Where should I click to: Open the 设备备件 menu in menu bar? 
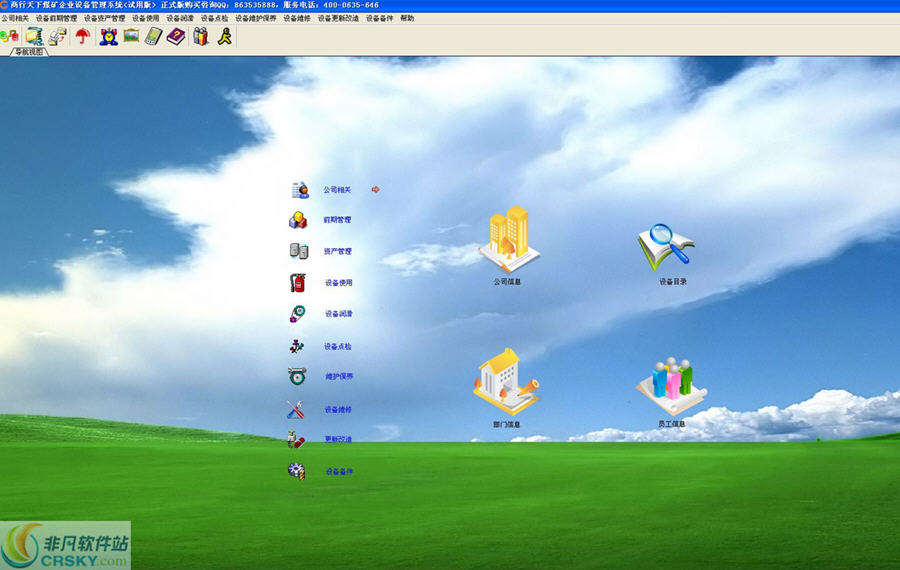380,18
